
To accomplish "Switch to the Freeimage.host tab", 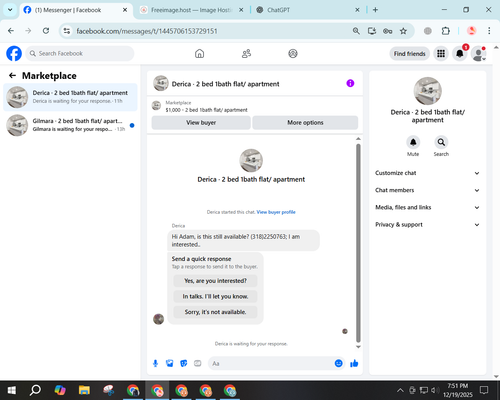I will click(x=191, y=10).
